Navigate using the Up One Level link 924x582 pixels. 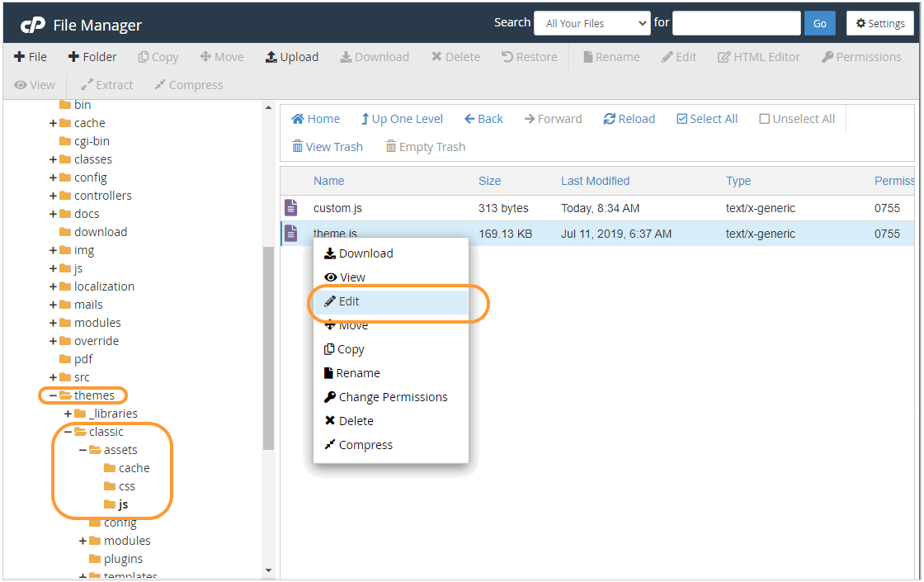[402, 118]
